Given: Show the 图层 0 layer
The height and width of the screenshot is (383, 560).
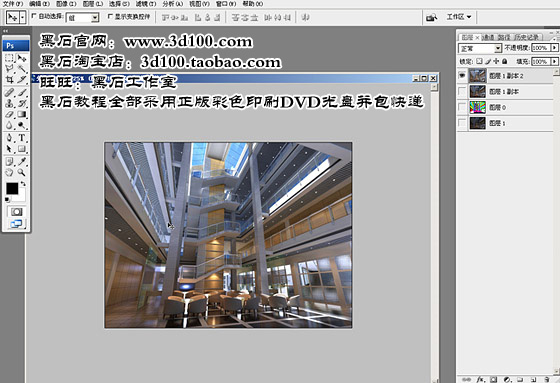Looking at the screenshot, I should 462,107.
